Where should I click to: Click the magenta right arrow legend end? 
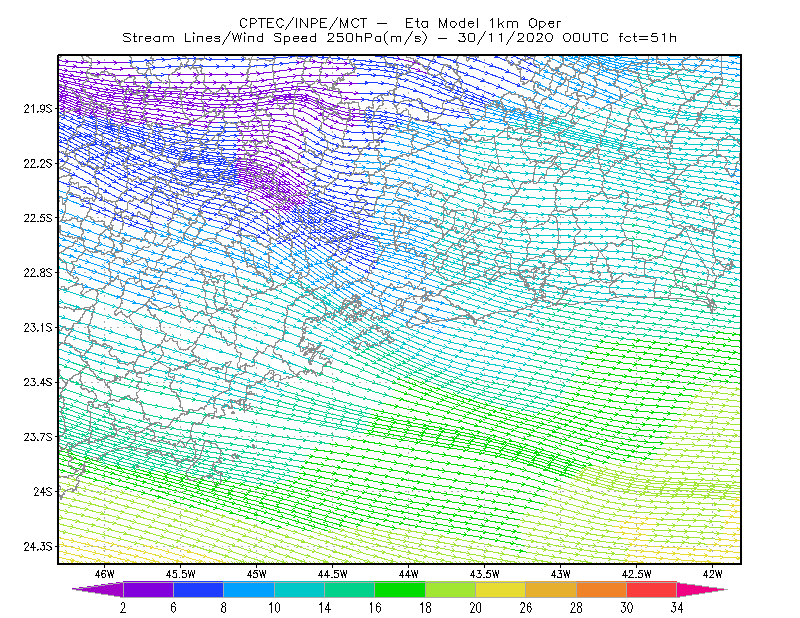pos(702,589)
